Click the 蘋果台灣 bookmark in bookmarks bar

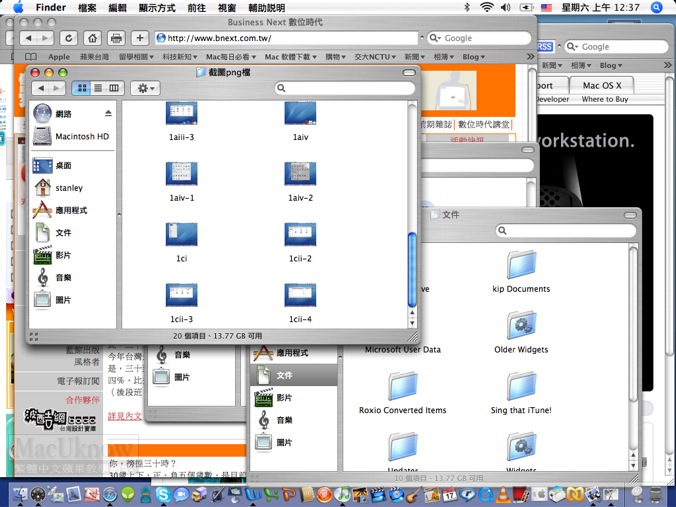tap(94, 57)
